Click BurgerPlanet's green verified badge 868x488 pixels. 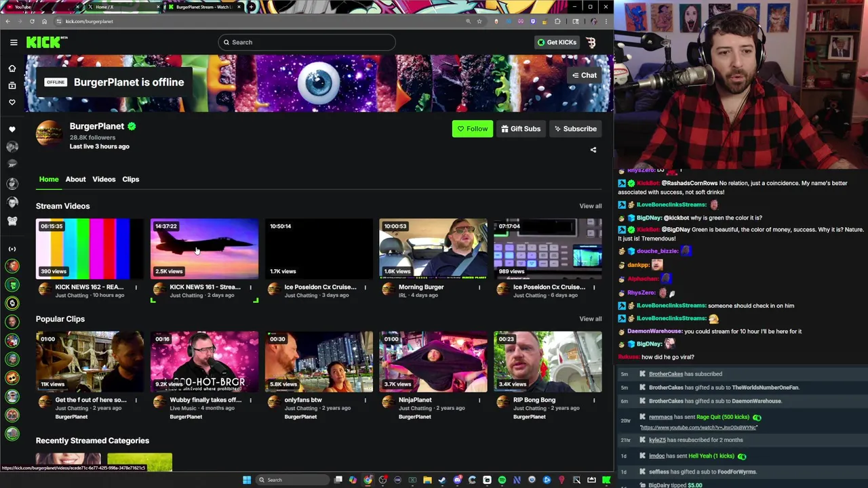point(132,126)
